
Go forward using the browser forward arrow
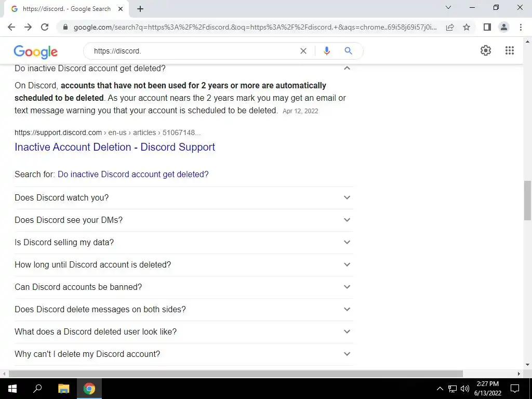point(28,27)
